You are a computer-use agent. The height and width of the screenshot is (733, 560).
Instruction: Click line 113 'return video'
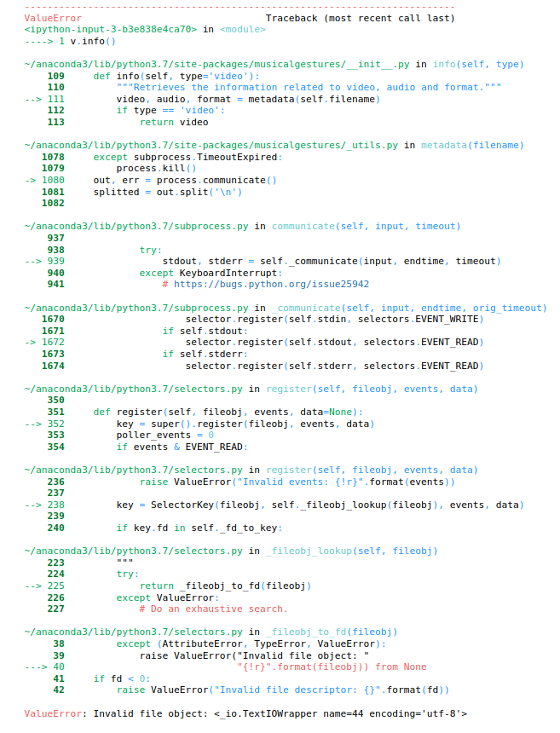(174, 122)
